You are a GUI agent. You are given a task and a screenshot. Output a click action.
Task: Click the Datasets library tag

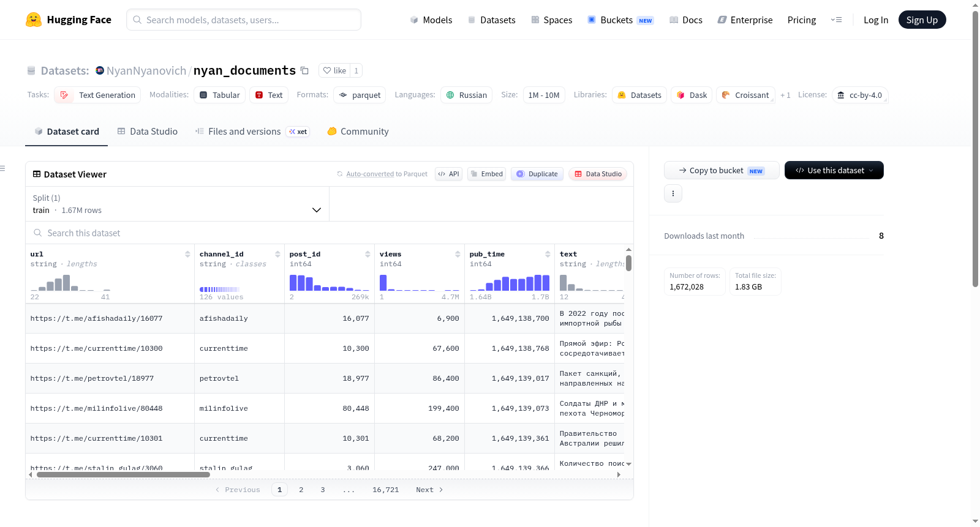(x=639, y=95)
